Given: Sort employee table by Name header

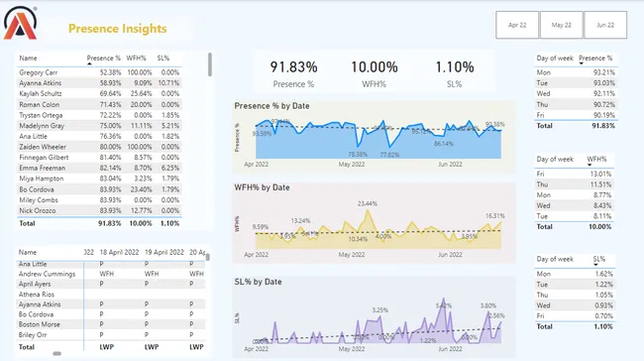Looking at the screenshot, I should [28, 59].
